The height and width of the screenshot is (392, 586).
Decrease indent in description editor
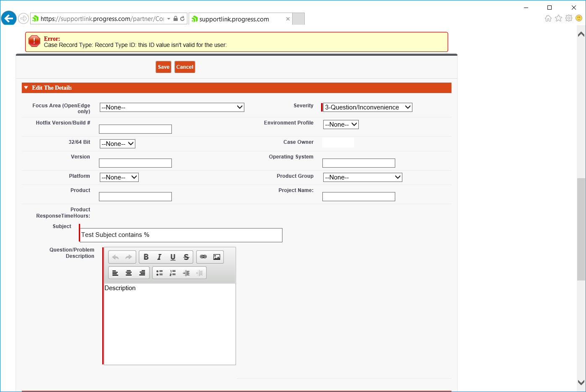200,273
